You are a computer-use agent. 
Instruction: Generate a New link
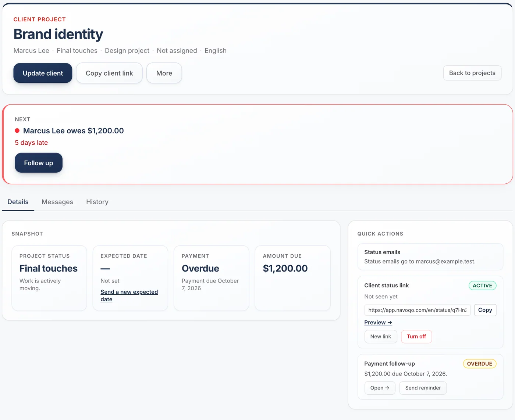point(381,336)
